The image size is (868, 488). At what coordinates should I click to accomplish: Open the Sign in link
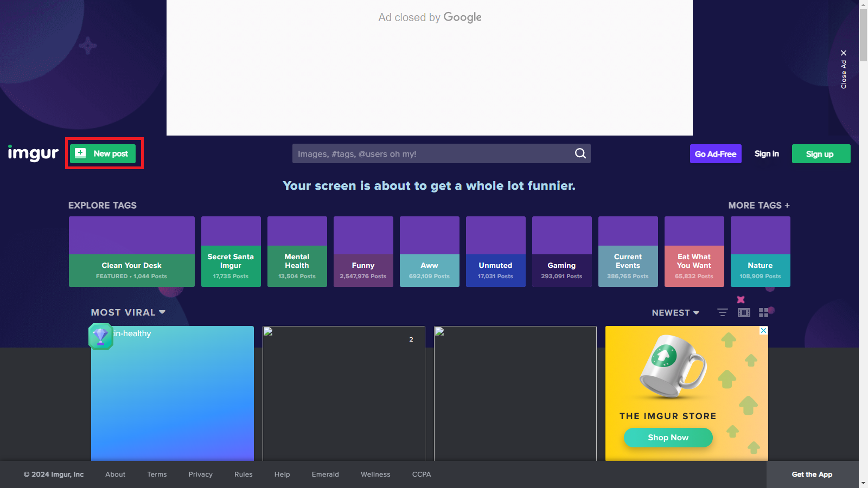[767, 154]
